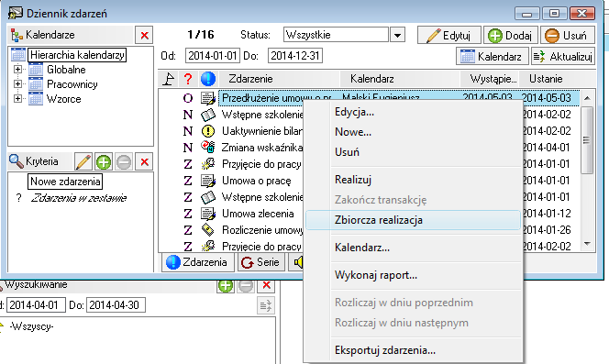
Task: Select -Wszyscy- in Wyszukiwanie list
Action: click(x=31, y=326)
